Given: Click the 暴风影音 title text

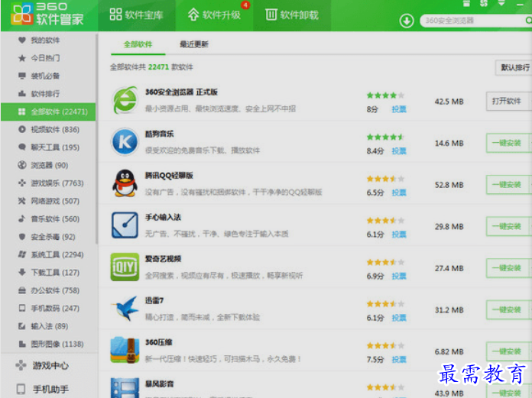Looking at the screenshot, I should (159, 384).
